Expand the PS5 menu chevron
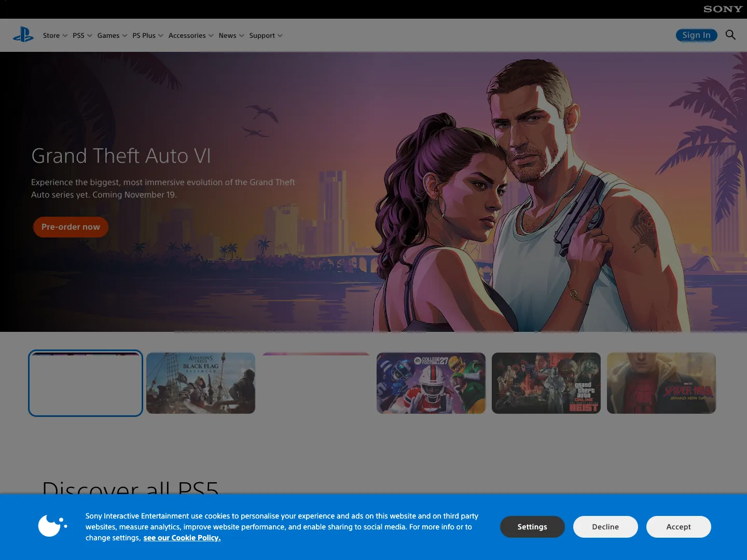This screenshot has height=560, width=747. click(x=90, y=36)
